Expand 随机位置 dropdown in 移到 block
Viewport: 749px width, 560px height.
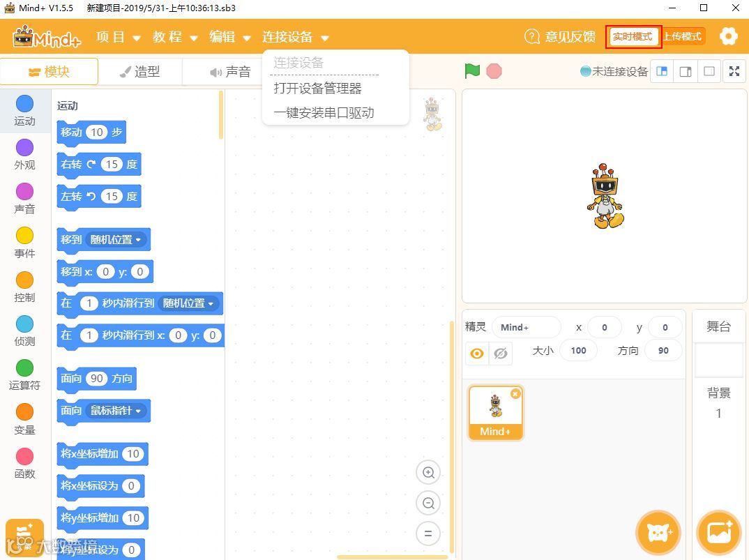pos(116,239)
